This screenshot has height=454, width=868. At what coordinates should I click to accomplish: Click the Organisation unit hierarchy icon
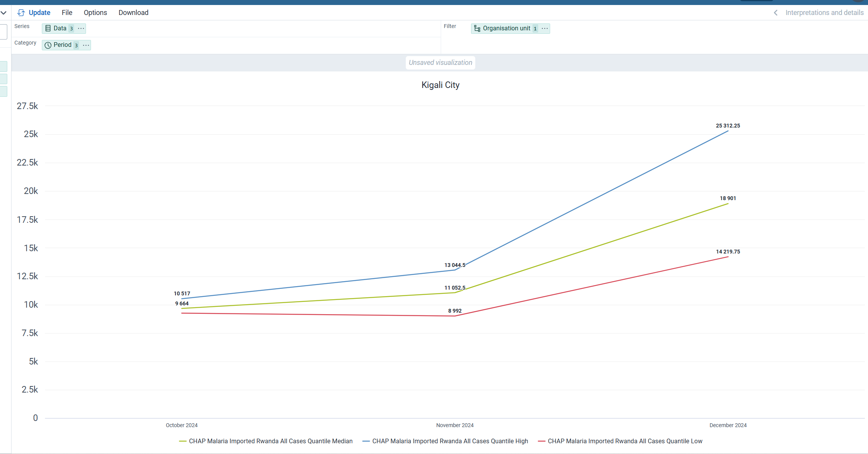click(x=477, y=28)
